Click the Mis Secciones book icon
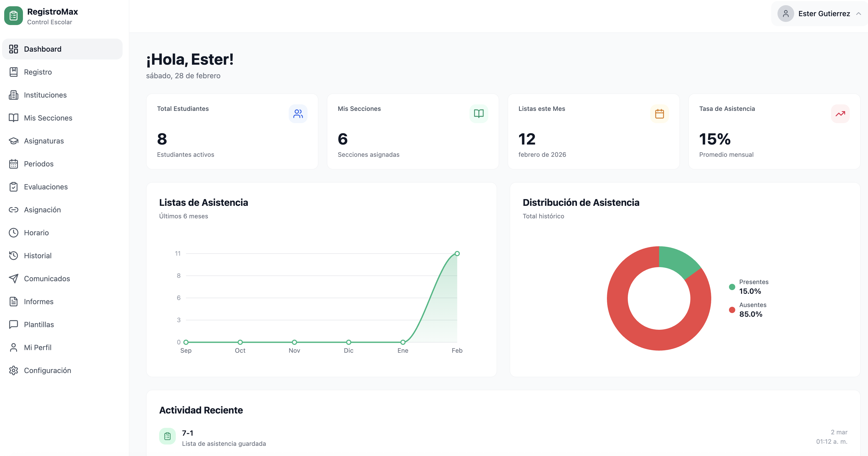 click(14, 118)
